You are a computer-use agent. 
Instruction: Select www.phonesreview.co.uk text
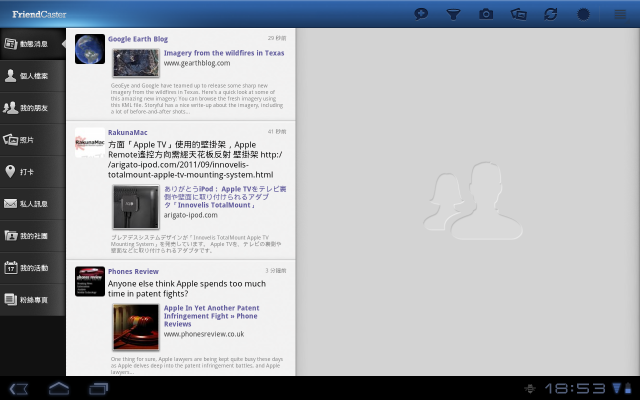click(x=204, y=334)
